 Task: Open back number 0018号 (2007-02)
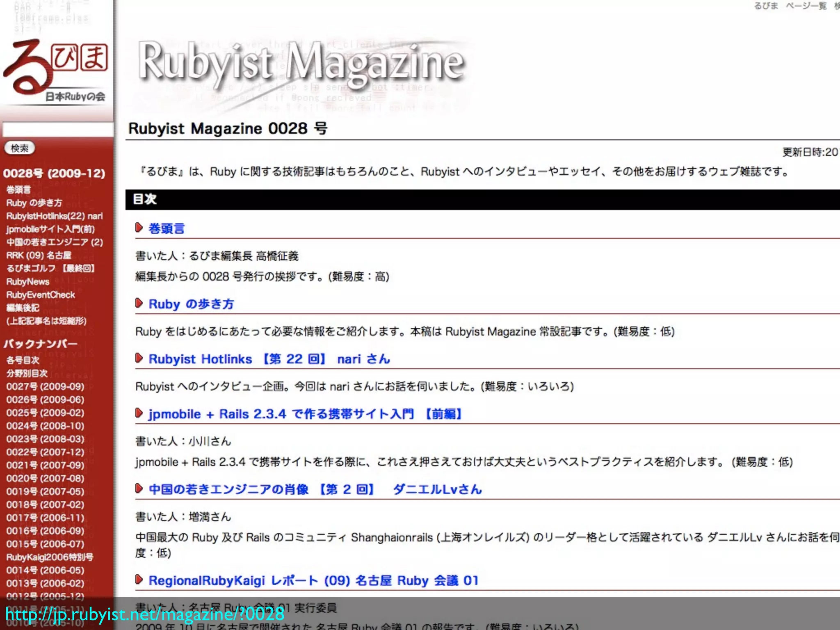click(45, 504)
